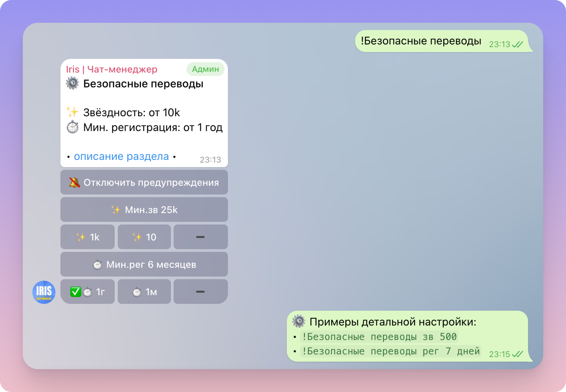
Task: Click the dash button in the registration row
Action: [201, 292]
